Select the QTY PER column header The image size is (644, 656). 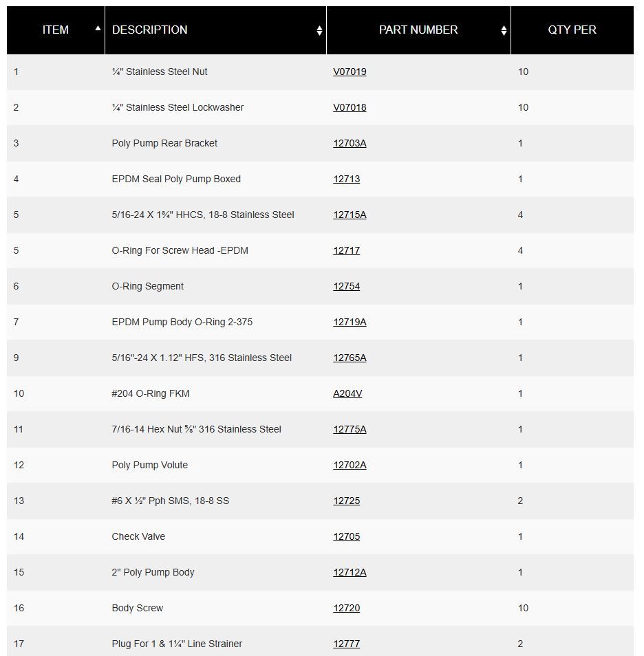click(x=572, y=30)
